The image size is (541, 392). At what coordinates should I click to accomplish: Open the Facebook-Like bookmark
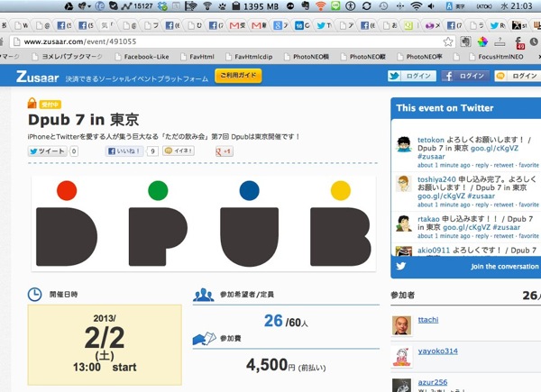[142, 57]
